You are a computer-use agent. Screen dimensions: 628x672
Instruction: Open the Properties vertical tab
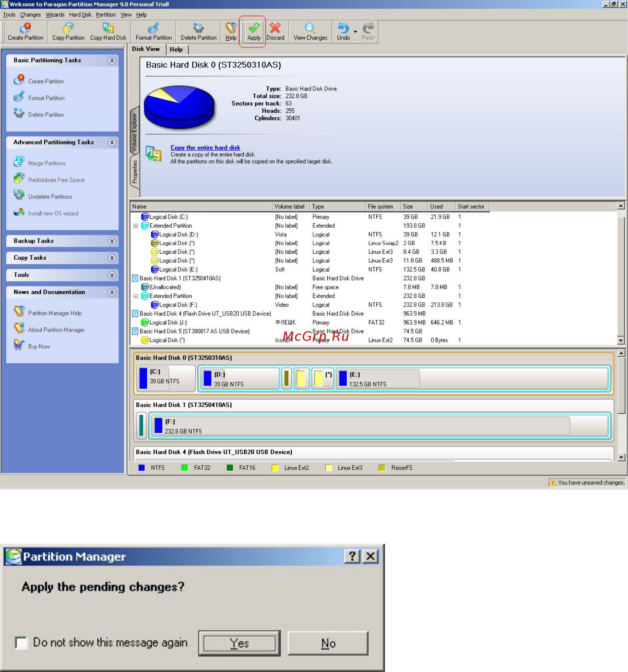[135, 171]
